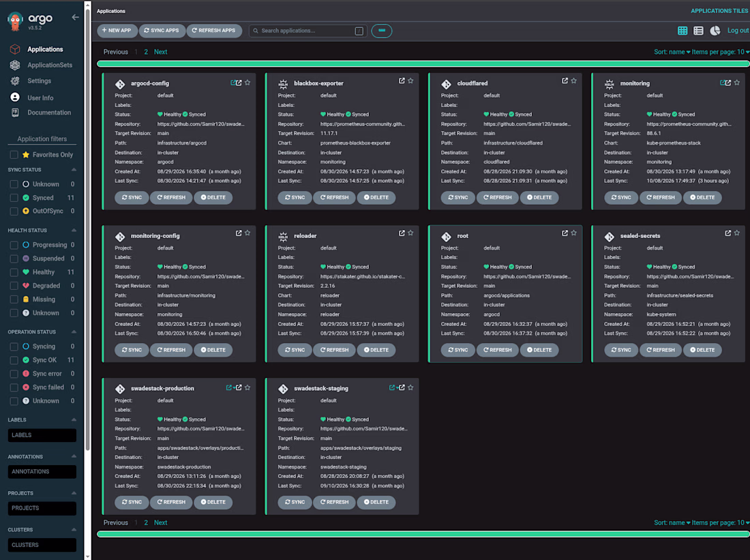This screenshot has height=560, width=750.
Task: Check the Synced sync status filter
Action: pyautogui.click(x=14, y=198)
